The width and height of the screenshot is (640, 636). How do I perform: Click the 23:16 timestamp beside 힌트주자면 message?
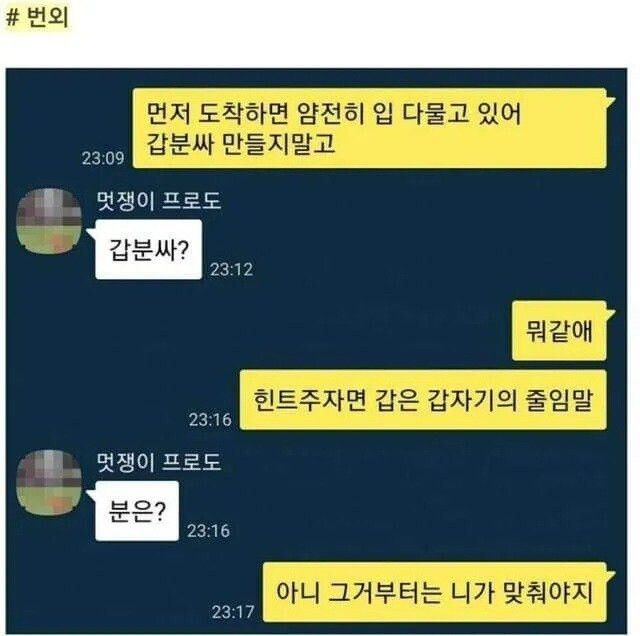point(210,420)
